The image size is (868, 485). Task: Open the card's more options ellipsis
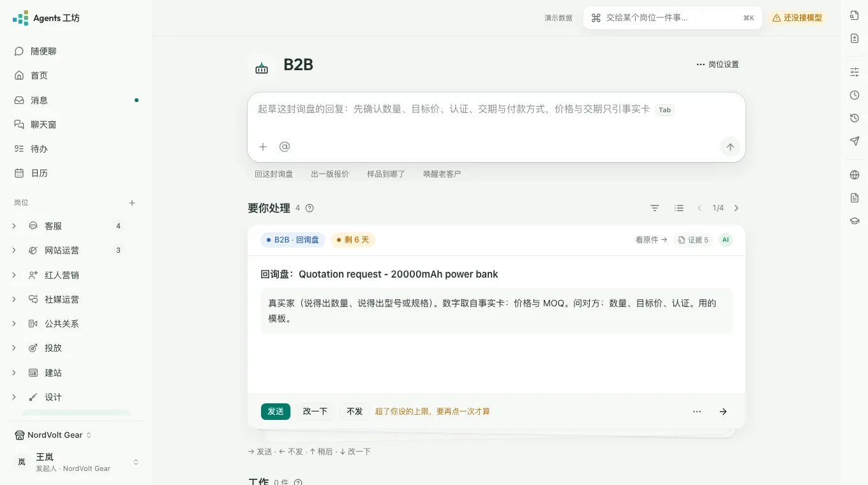click(x=697, y=412)
